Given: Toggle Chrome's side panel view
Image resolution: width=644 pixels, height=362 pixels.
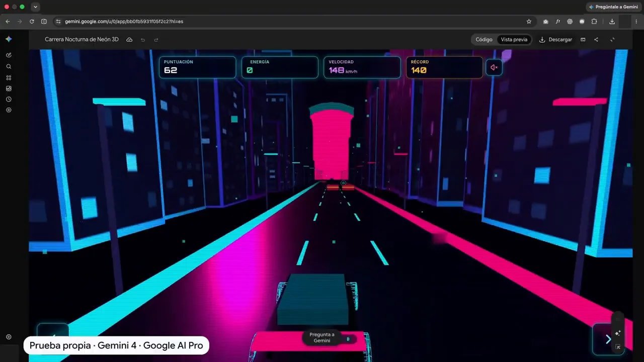Looking at the screenshot, I should pos(44,22).
